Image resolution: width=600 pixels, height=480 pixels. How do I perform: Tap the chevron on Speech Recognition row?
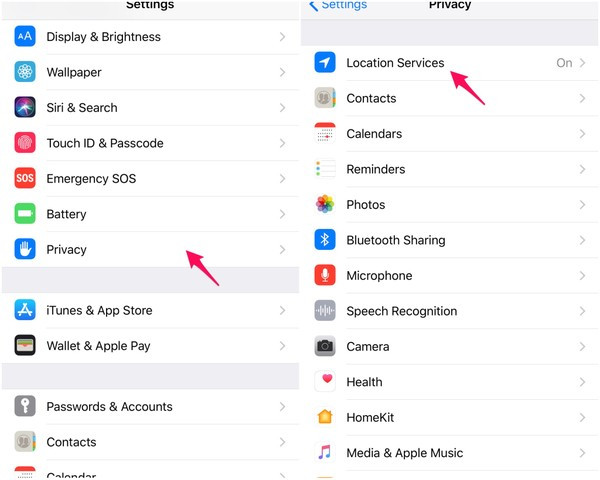point(583,311)
